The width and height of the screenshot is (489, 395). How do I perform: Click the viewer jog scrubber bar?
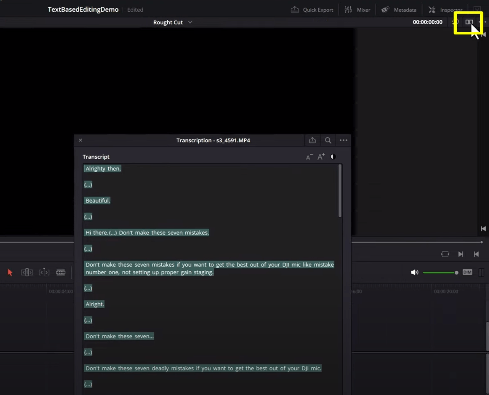(x=417, y=242)
